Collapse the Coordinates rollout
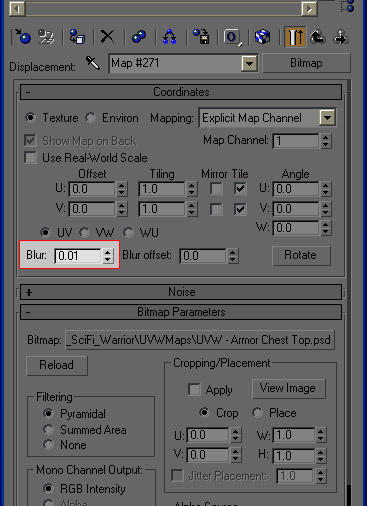Screen dimensions: 367x506 point(181,92)
